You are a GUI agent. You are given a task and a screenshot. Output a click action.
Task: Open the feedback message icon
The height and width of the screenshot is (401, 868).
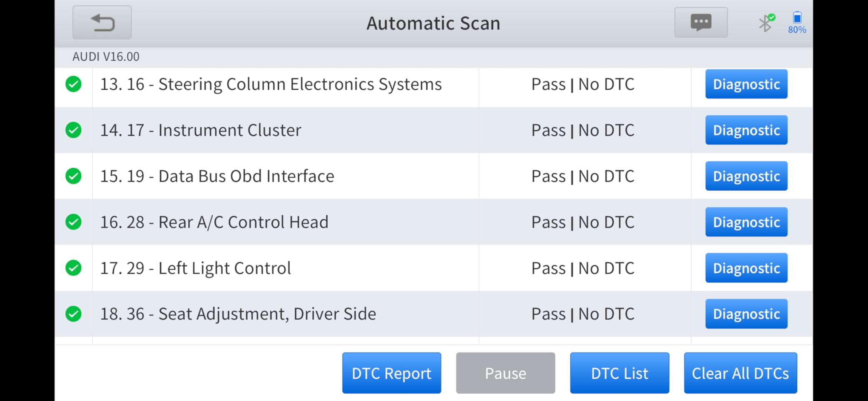point(701,23)
